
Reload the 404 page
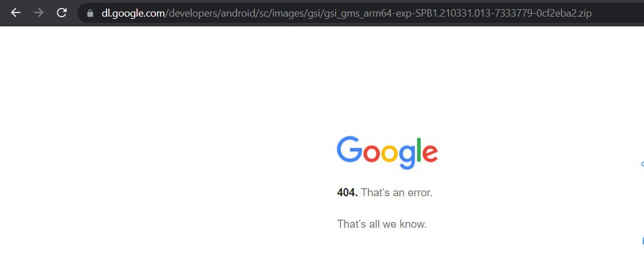(x=62, y=13)
